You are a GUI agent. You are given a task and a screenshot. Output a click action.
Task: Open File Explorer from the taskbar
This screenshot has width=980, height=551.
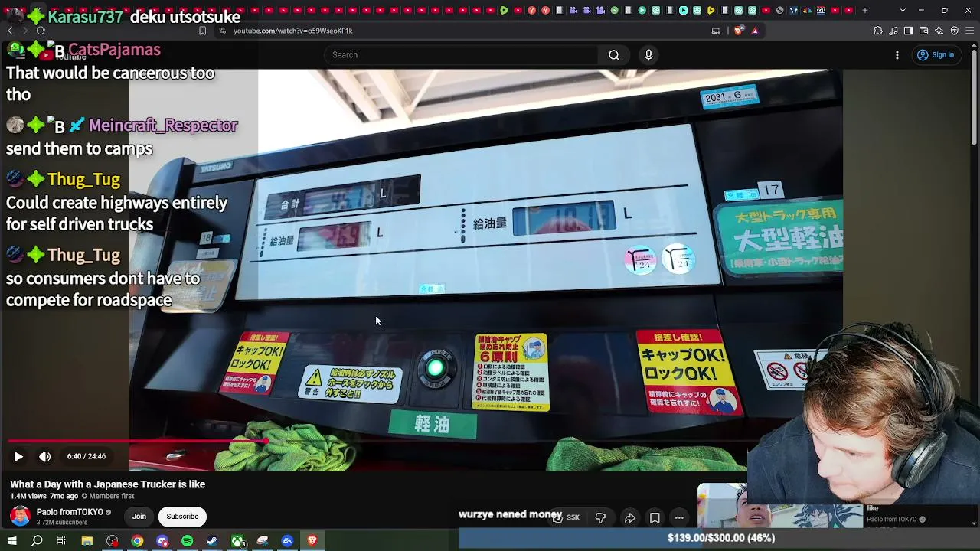pyautogui.click(x=87, y=541)
